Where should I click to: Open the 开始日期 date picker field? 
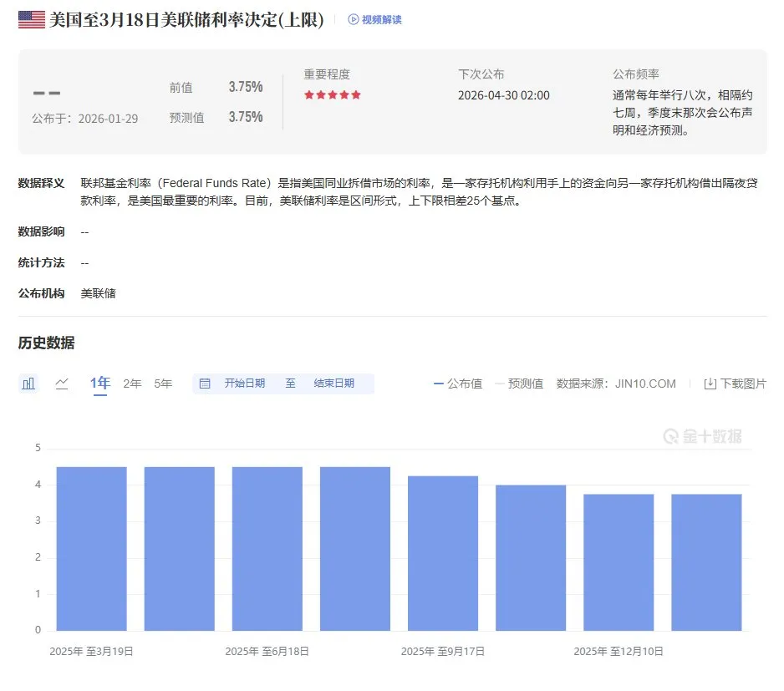point(244,384)
